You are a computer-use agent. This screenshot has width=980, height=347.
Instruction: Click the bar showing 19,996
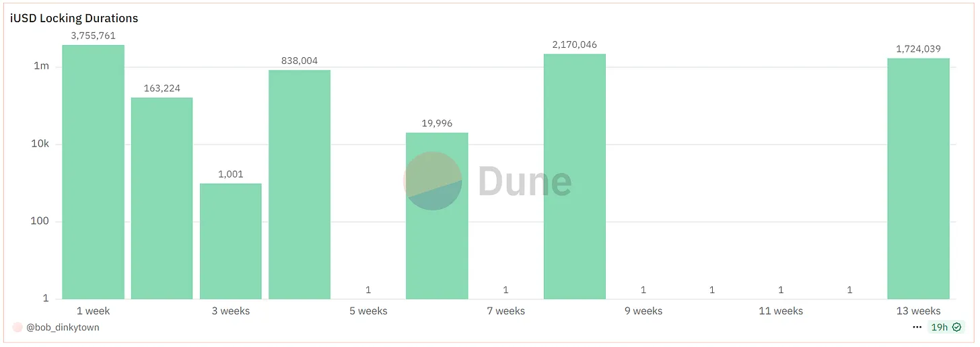[x=437, y=216]
